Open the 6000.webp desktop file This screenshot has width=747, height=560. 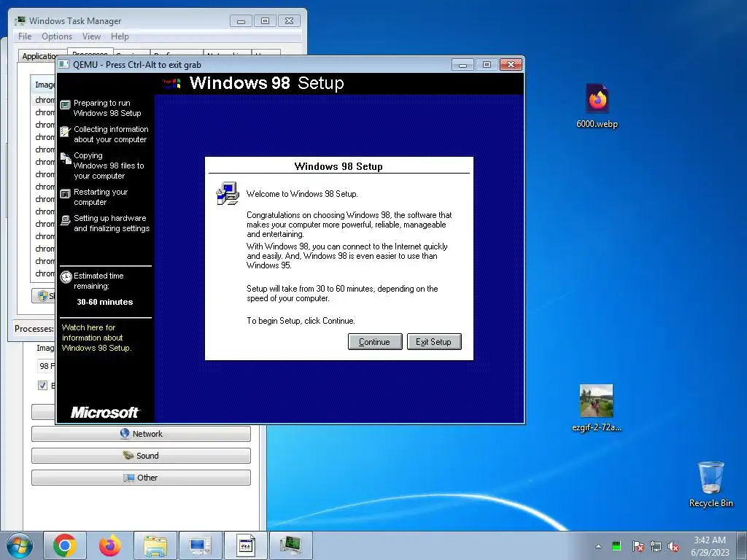[597, 106]
